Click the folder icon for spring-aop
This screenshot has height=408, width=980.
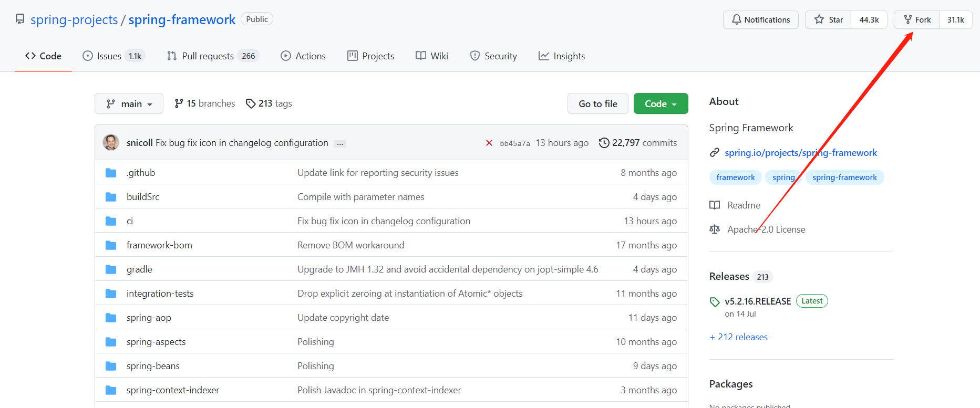[x=111, y=317]
